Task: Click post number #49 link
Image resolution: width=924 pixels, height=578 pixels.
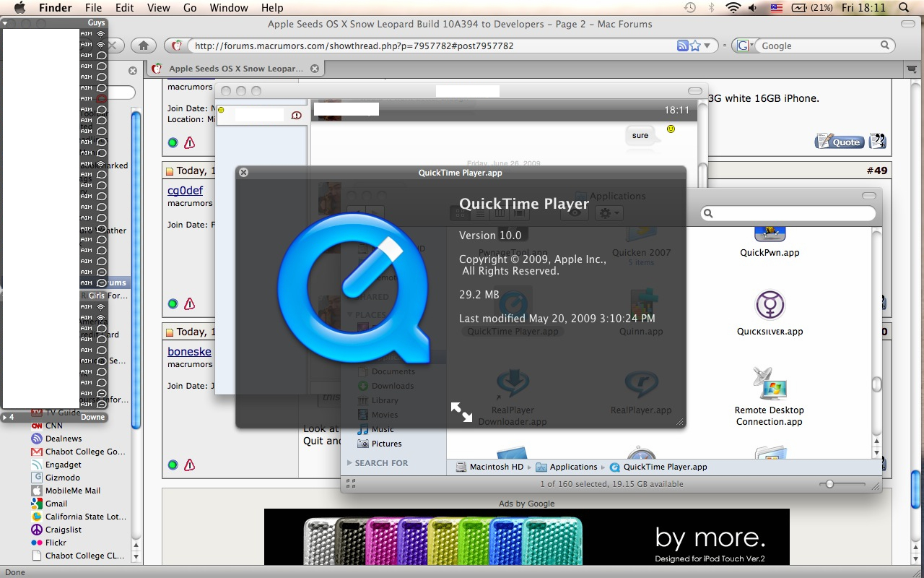Action: coord(876,171)
